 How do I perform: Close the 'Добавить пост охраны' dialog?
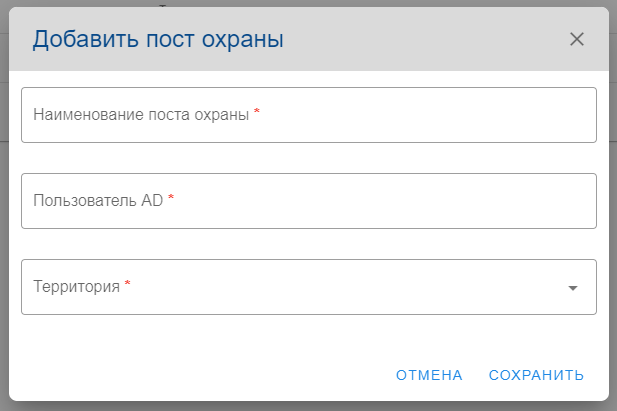576,40
